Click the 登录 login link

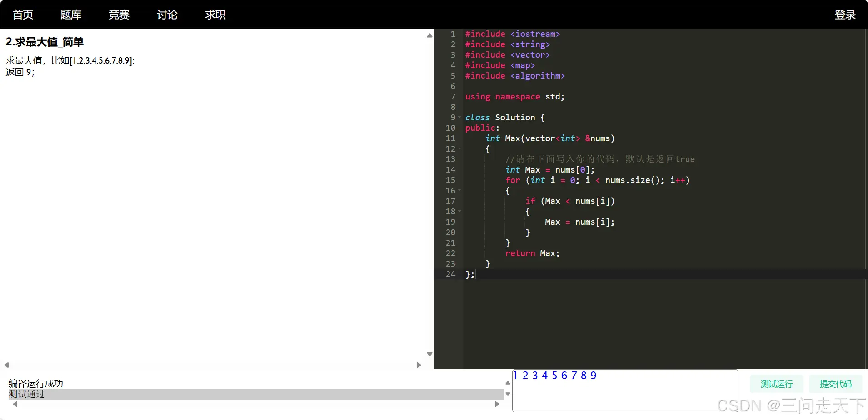(x=845, y=15)
